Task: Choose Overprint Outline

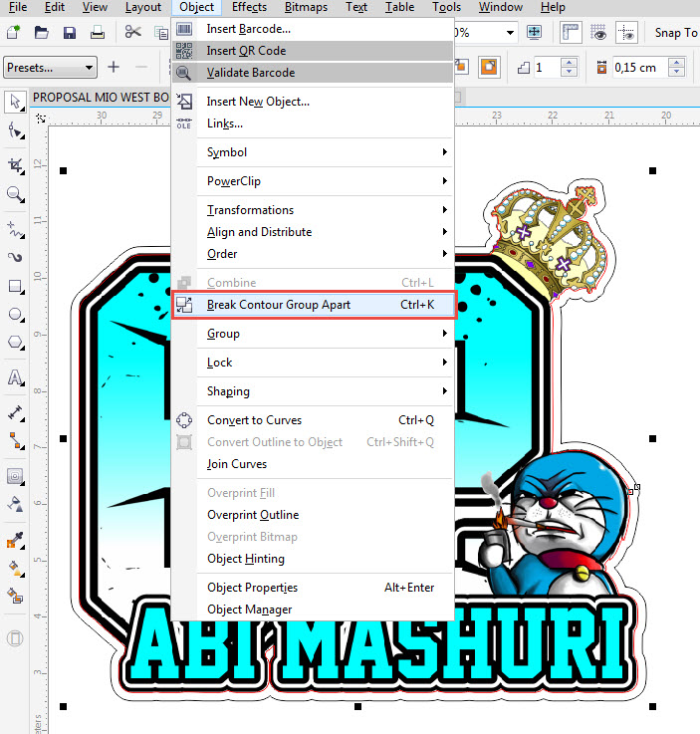Action: click(x=314, y=515)
